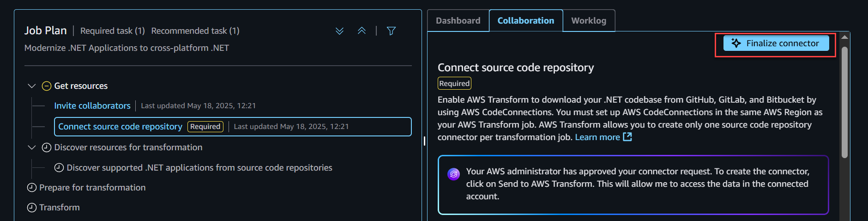Click the expand all double-chevron icon
The height and width of the screenshot is (221, 868).
point(339,31)
